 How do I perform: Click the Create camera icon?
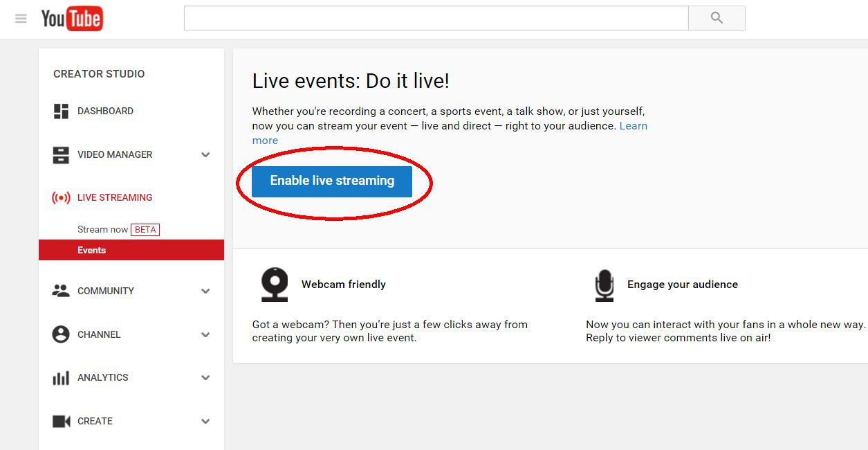point(60,421)
